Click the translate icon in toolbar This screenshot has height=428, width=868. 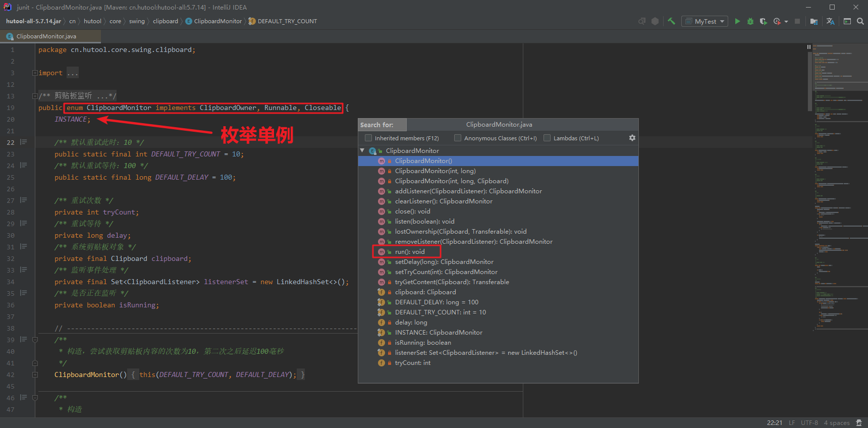(x=831, y=21)
